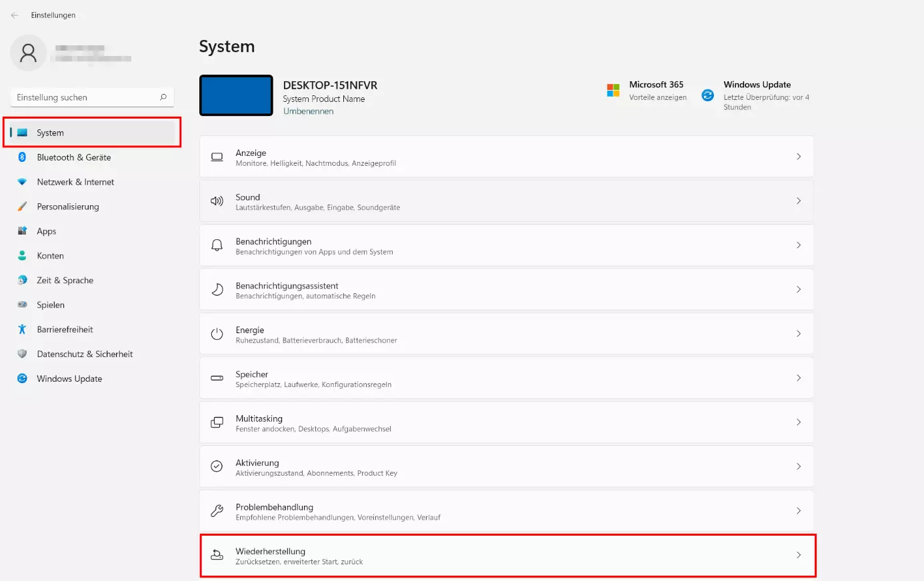
Task: Open the Sound settings title
Action: 247,197
